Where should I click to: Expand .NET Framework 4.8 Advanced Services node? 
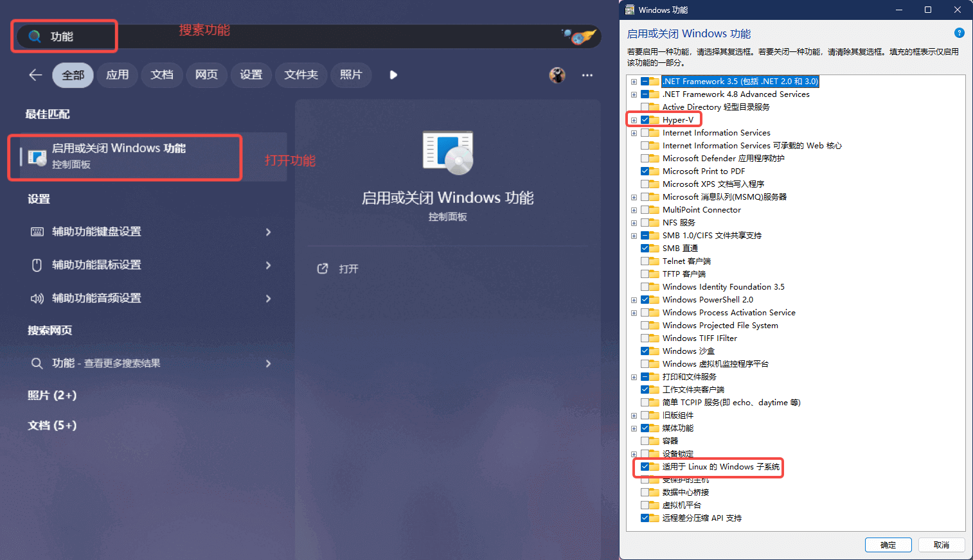pyautogui.click(x=634, y=94)
